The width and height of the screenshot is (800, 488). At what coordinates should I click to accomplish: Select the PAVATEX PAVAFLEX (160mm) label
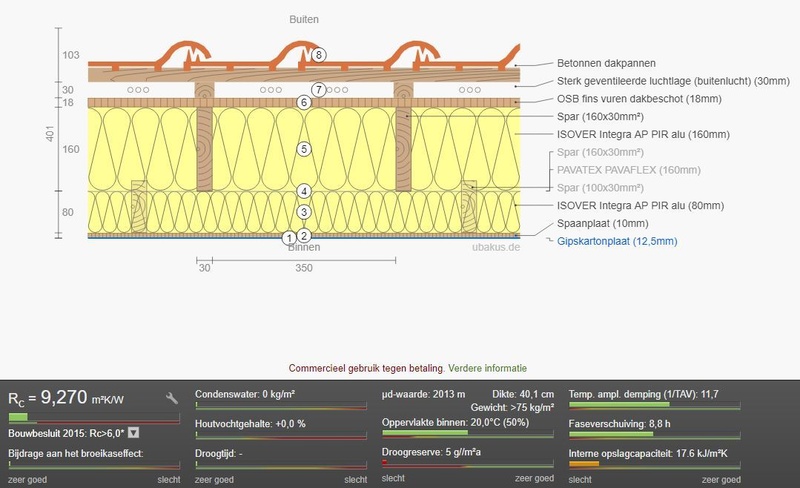pyautogui.click(x=629, y=170)
